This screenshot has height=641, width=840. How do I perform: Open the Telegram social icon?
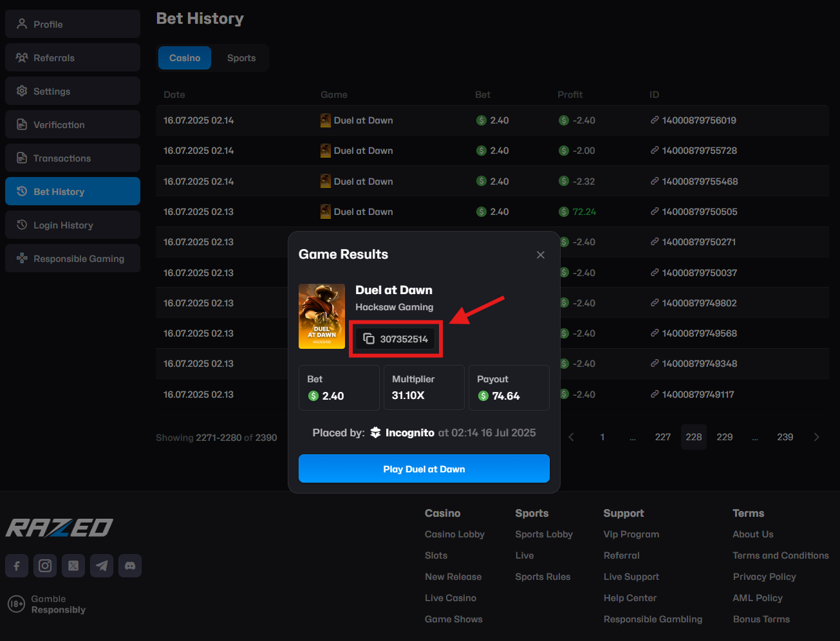102,566
